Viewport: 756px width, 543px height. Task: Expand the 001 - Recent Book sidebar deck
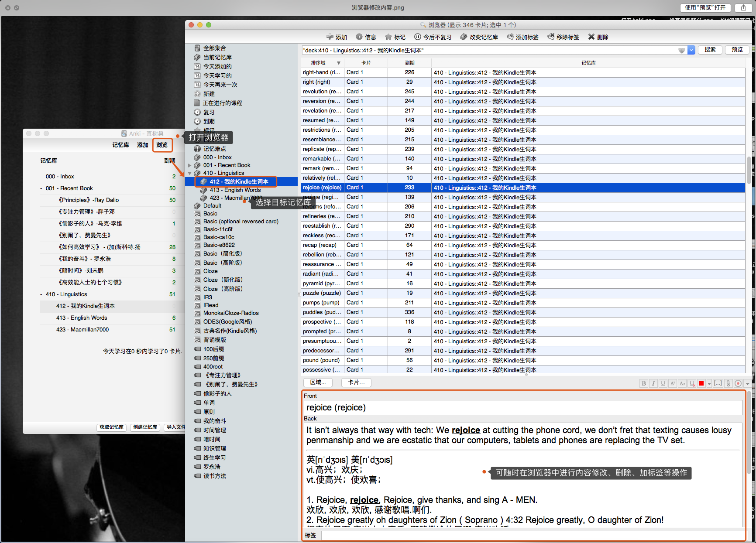[x=190, y=165]
